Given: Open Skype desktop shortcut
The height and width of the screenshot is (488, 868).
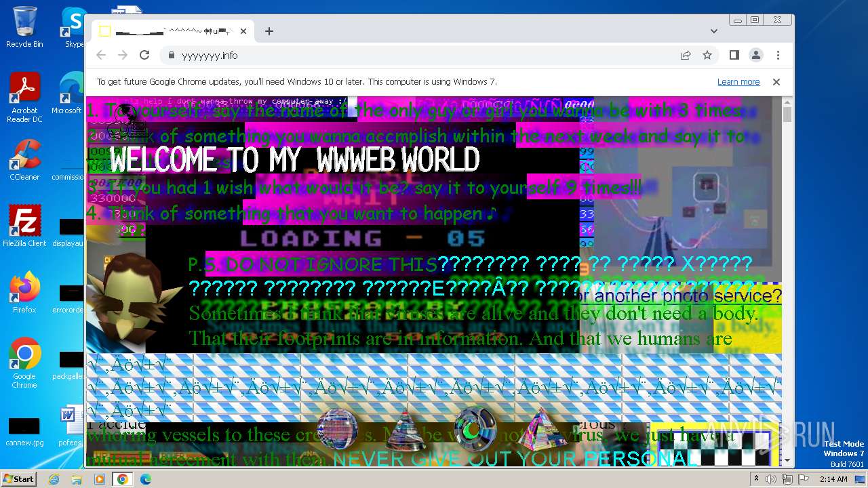Looking at the screenshot, I should tap(73, 27).
